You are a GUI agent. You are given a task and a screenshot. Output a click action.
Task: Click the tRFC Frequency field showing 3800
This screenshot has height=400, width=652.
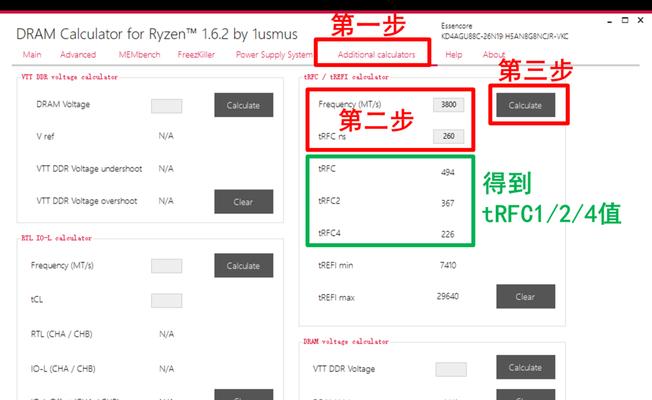(448, 105)
